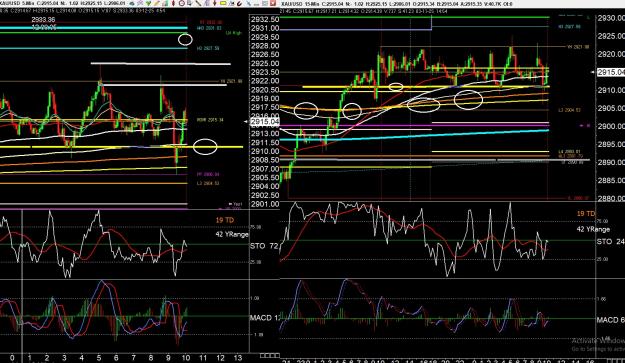The image size is (625, 363).
Task: Click the green down-arrow toolbar icon
Action: click(149, 3)
